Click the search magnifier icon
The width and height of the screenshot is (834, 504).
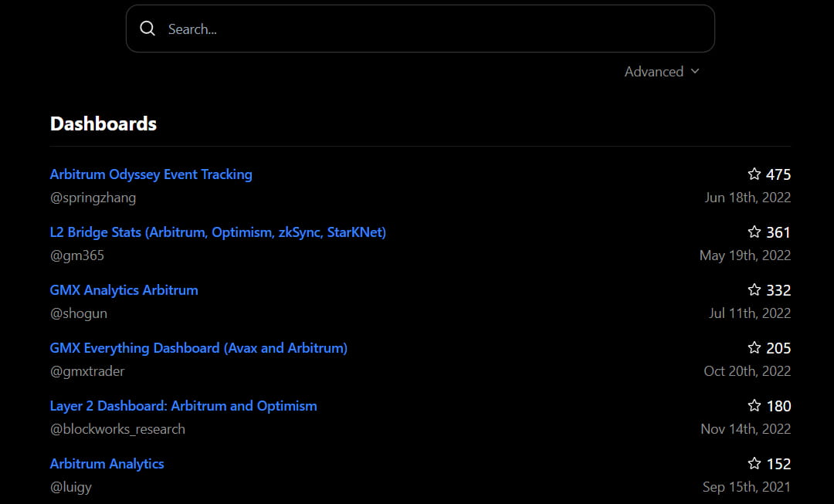pyautogui.click(x=147, y=29)
